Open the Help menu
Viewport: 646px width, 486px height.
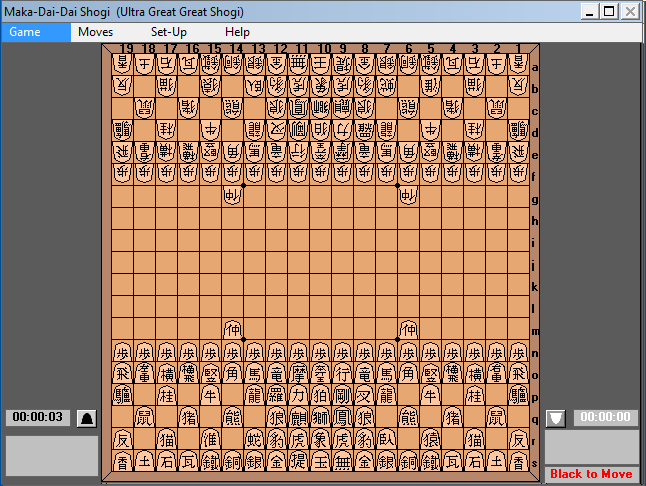click(x=237, y=32)
